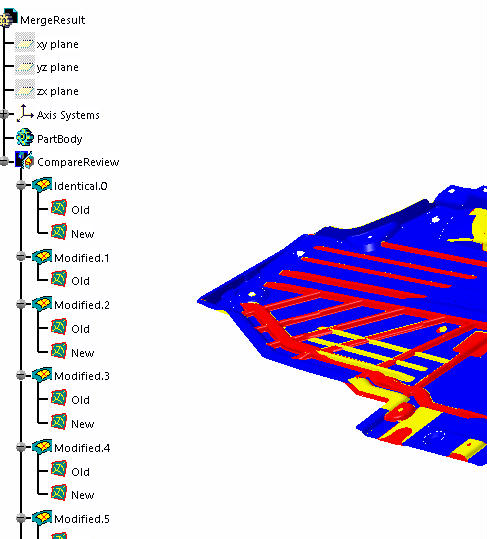The width and height of the screenshot is (487, 539).
Task: Select the MergeResult part icon
Action: coord(8,18)
